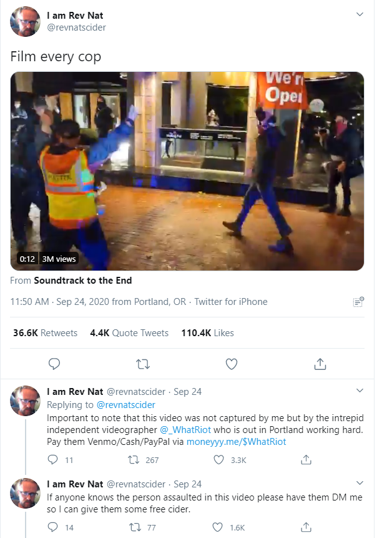Open the moneyyy.me/$WhatRiot link
392x538 pixels.
coord(236,442)
